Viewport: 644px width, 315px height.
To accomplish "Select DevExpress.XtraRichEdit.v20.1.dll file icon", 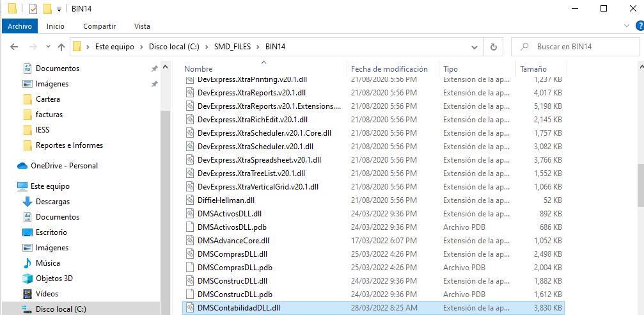I will [189, 119].
